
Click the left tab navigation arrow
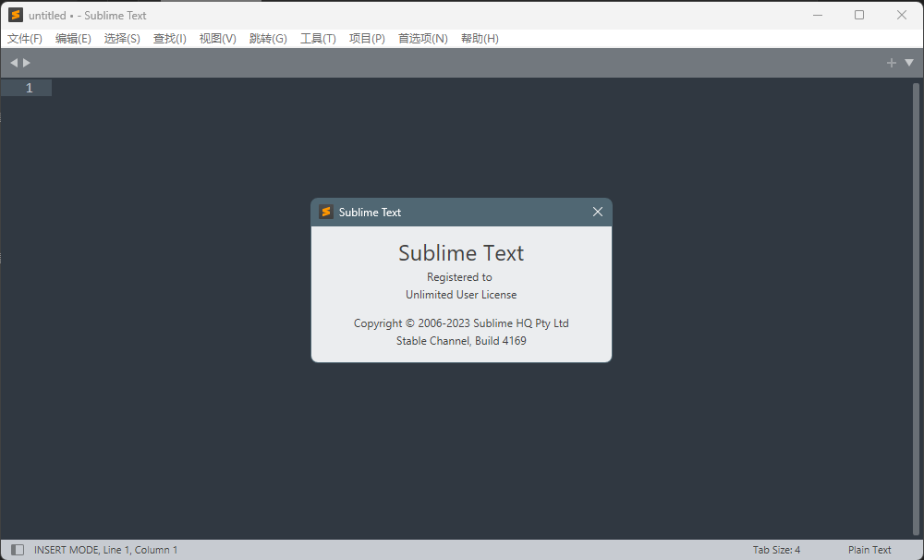coord(14,63)
